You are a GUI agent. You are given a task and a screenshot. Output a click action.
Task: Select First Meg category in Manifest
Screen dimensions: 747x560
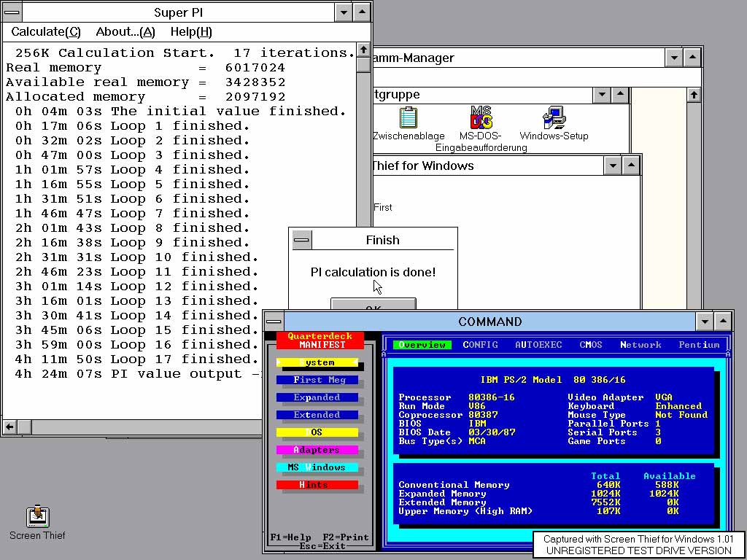317,380
